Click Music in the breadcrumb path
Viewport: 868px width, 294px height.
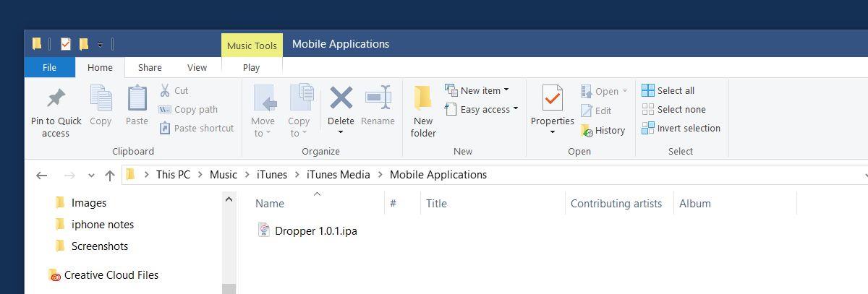pos(224,174)
